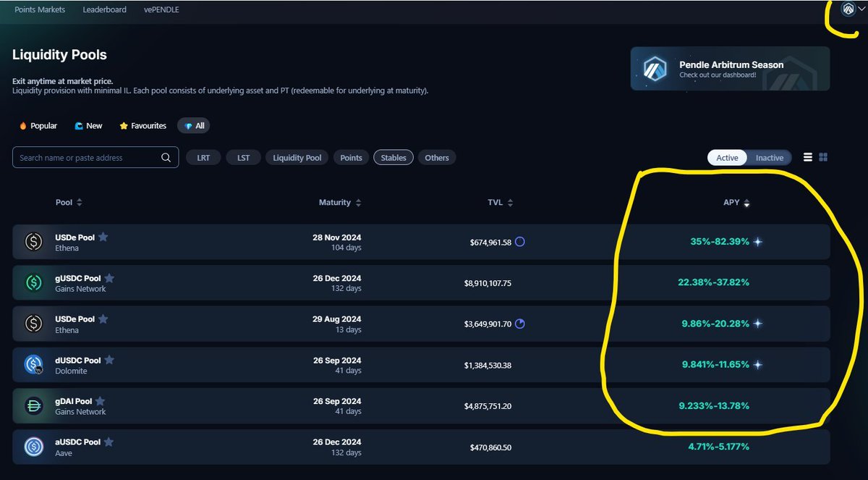Star the USDe Pool 28 Nov 2024
The image size is (868, 480).
pyautogui.click(x=103, y=237)
